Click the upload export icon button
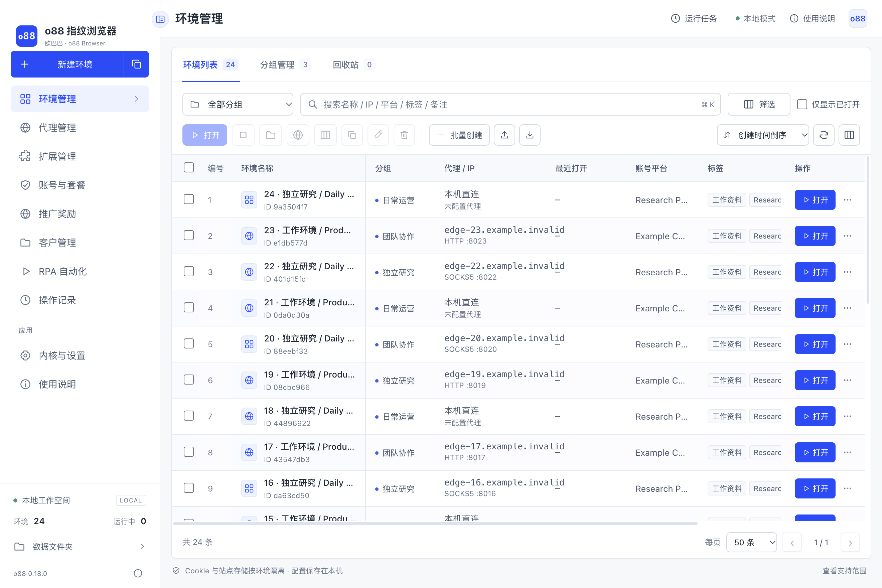The width and height of the screenshot is (882, 588). (x=504, y=135)
